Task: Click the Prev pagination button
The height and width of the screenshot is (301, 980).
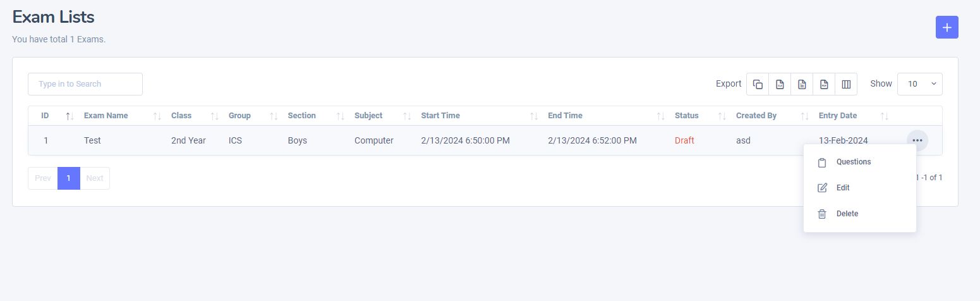Action: [43, 178]
